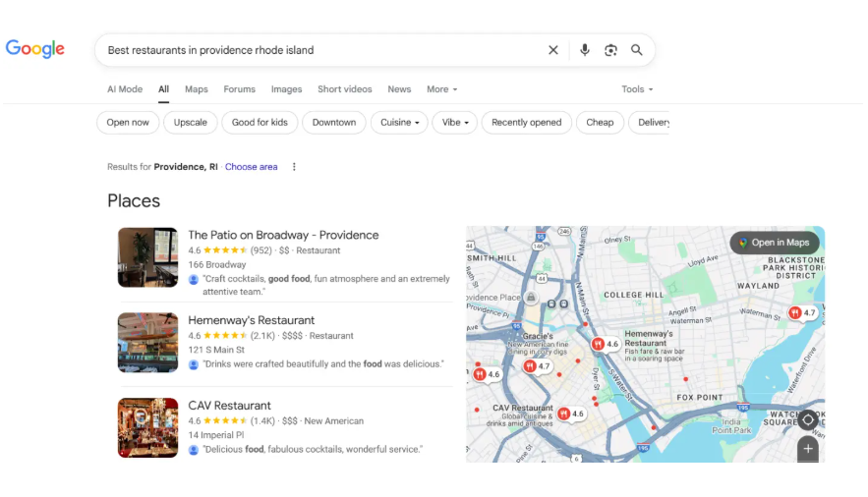Click the reviewer avatar for Hemenway's review
The width and height of the screenshot is (868, 497).
(x=194, y=364)
